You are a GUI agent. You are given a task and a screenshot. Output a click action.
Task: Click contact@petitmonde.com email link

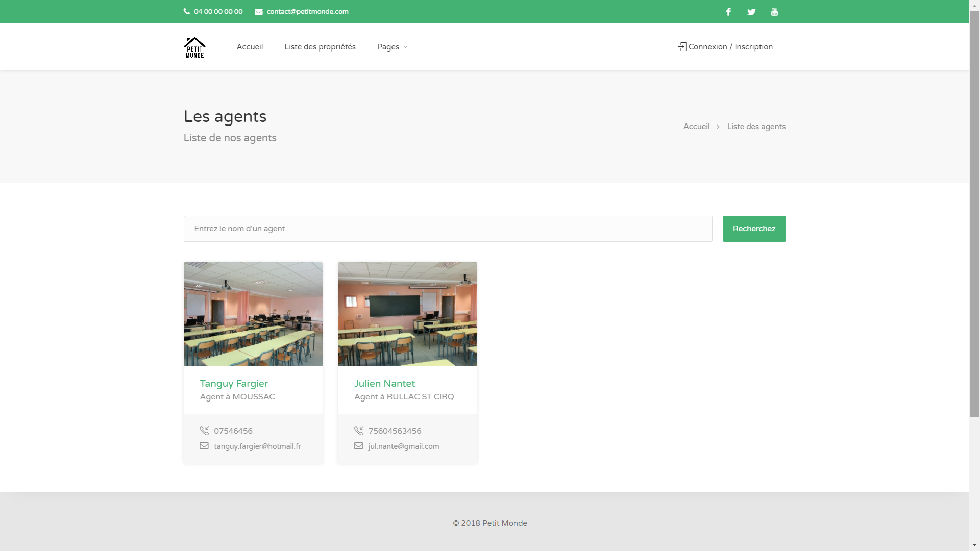(307, 12)
